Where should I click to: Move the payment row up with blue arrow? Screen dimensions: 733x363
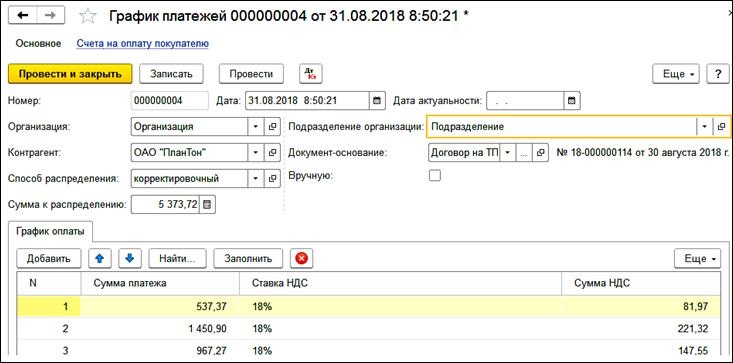click(x=100, y=258)
